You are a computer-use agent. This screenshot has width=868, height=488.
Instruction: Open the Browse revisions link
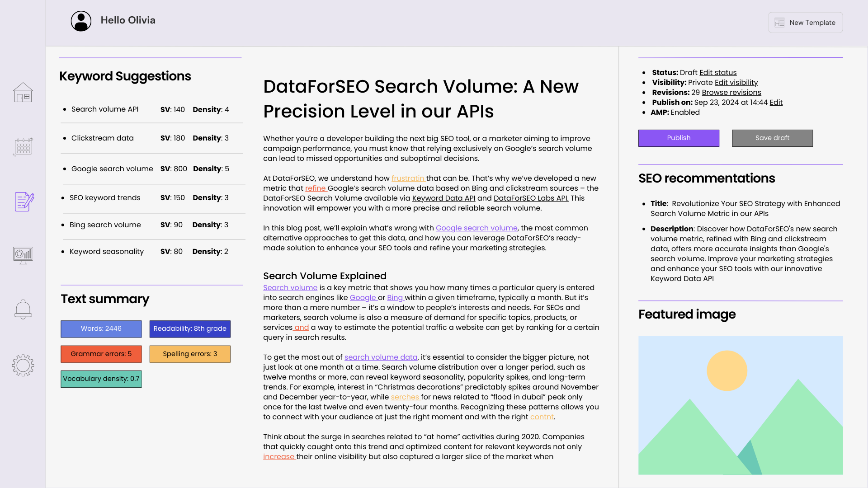(731, 92)
